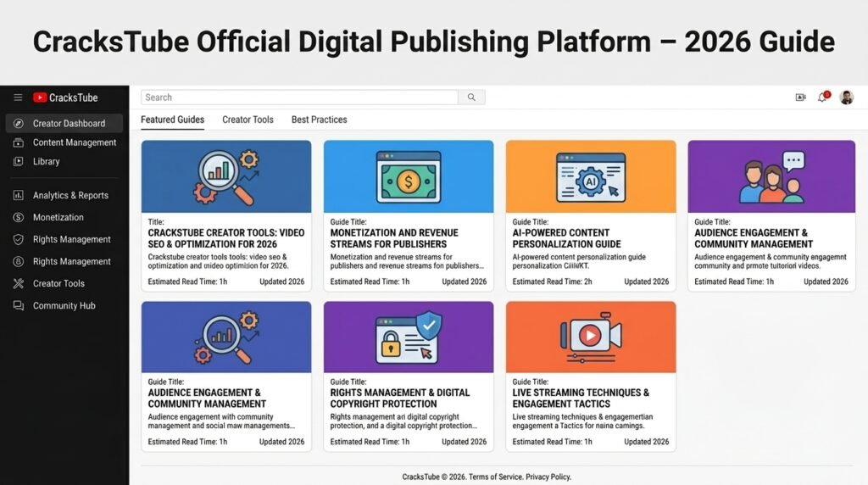The height and width of the screenshot is (485, 868).
Task: Click the CracksTube logo
Action: (x=65, y=98)
